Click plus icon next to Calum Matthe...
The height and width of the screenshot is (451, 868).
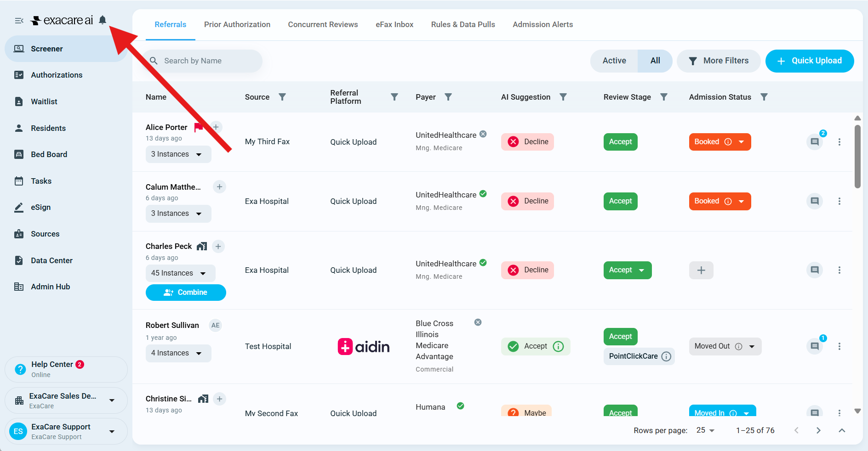point(219,187)
